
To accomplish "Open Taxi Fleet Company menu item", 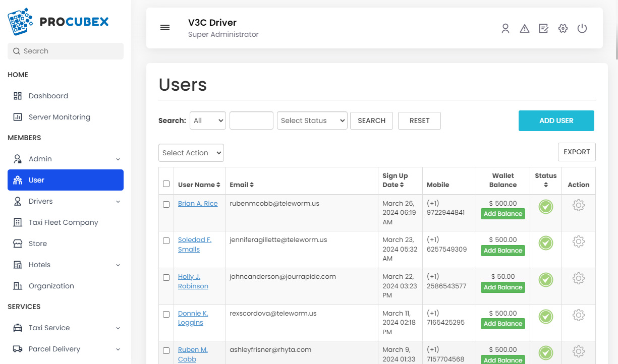I will point(63,222).
